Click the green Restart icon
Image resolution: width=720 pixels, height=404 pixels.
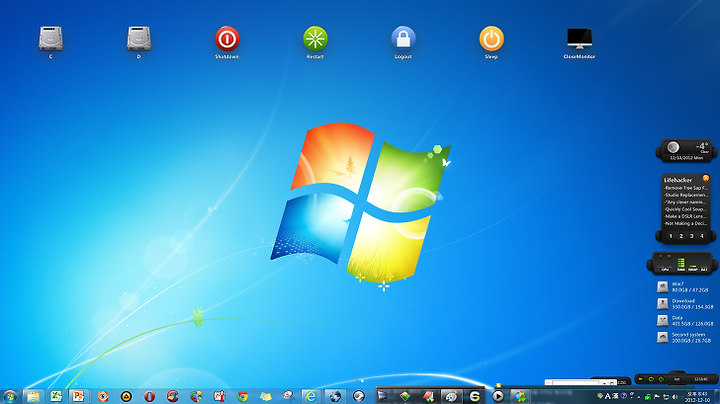coord(315,39)
